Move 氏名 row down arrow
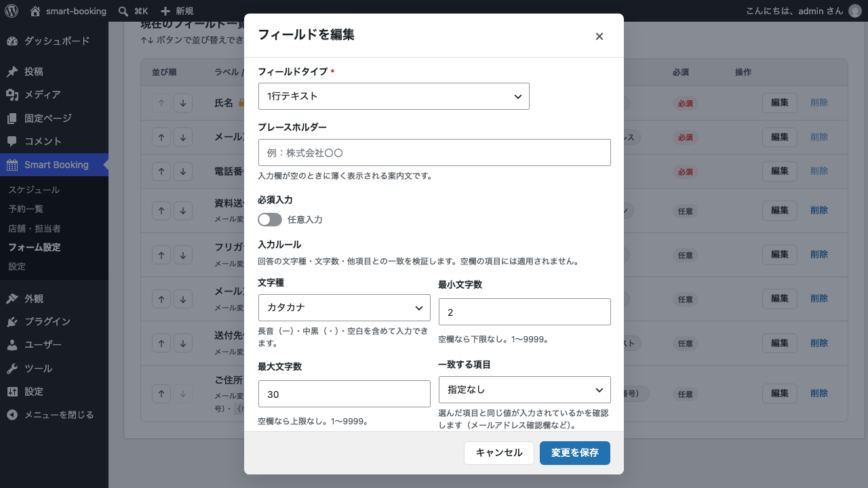This screenshot has height=488, width=868. pos(183,103)
